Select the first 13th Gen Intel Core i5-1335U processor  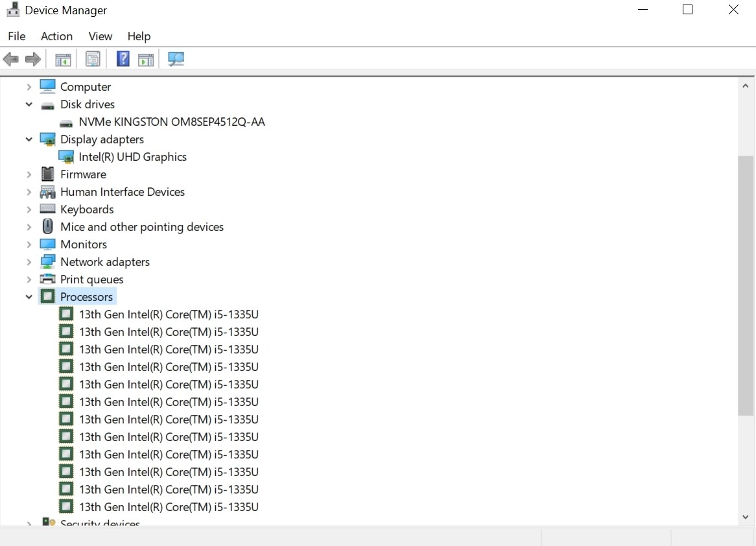(x=169, y=314)
